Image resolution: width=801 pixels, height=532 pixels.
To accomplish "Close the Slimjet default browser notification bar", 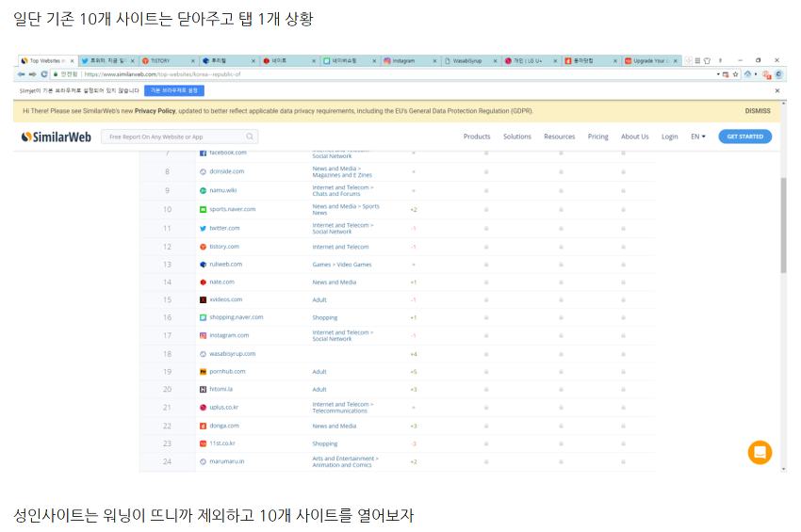I will (x=777, y=90).
